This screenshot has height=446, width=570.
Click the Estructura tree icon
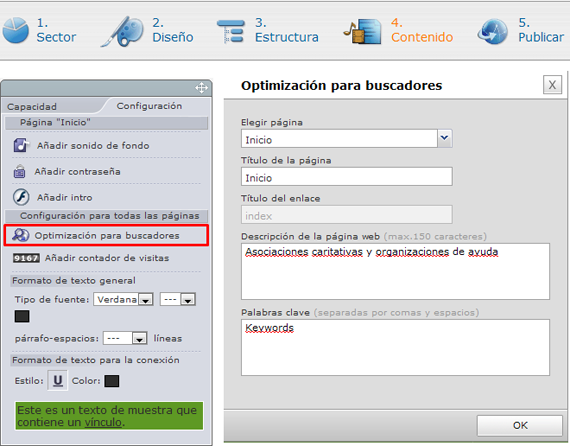(231, 31)
